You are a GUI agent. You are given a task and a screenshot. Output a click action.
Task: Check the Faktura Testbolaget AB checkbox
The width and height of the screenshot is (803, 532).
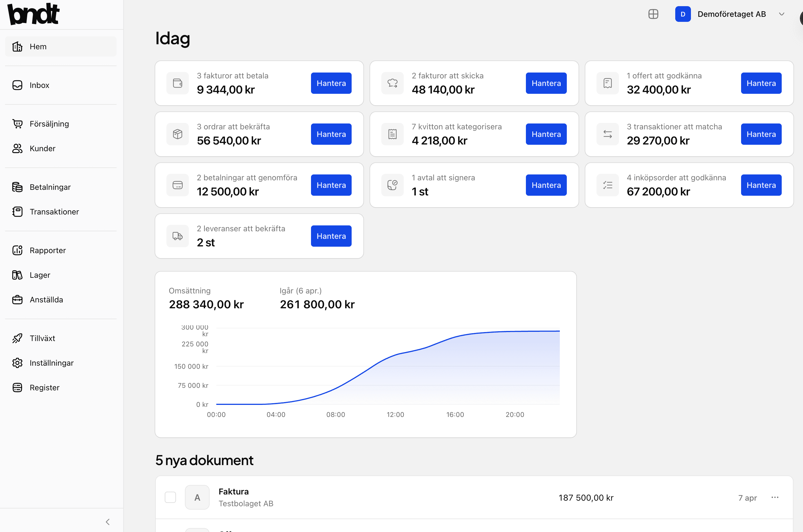tap(170, 497)
